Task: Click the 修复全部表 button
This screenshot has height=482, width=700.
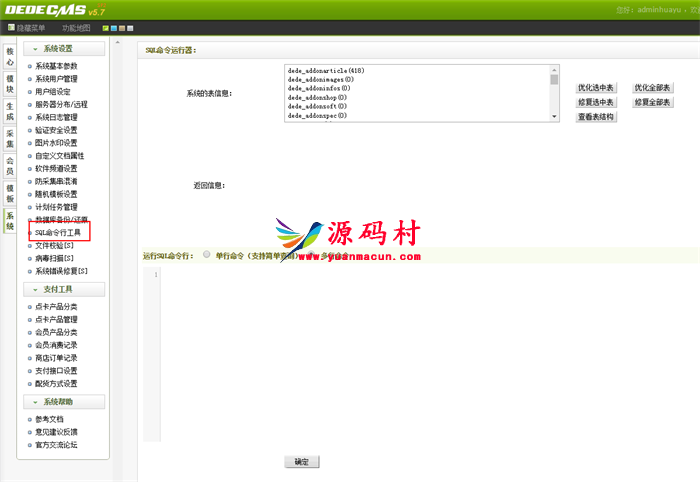Action: [x=652, y=102]
